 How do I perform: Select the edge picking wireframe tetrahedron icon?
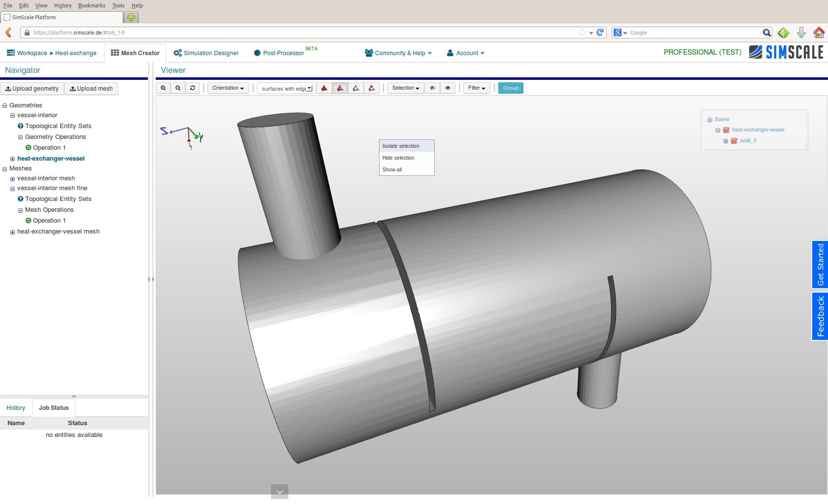point(356,88)
